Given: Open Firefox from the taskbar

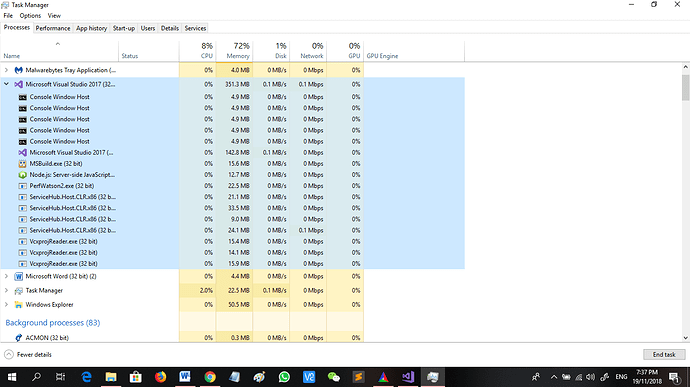Looking at the screenshot, I should (x=161, y=377).
